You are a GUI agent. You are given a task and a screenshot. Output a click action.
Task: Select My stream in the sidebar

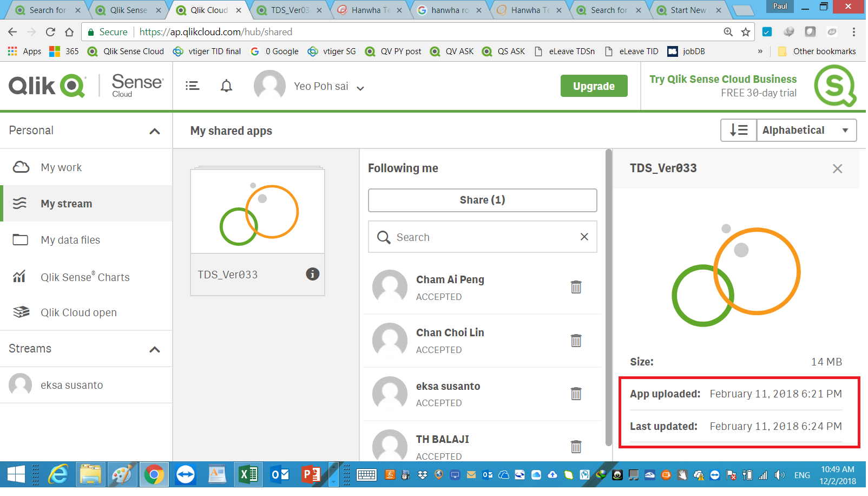pos(87,204)
